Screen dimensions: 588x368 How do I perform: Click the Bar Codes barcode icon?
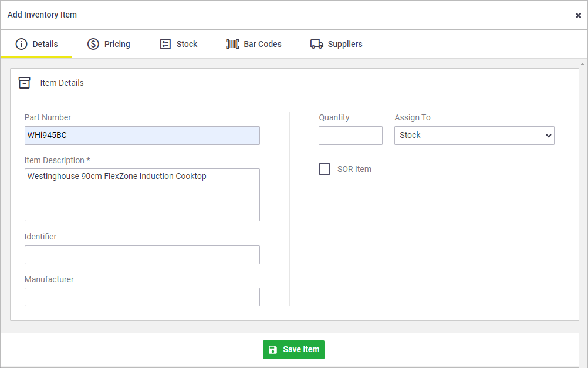[x=232, y=44]
